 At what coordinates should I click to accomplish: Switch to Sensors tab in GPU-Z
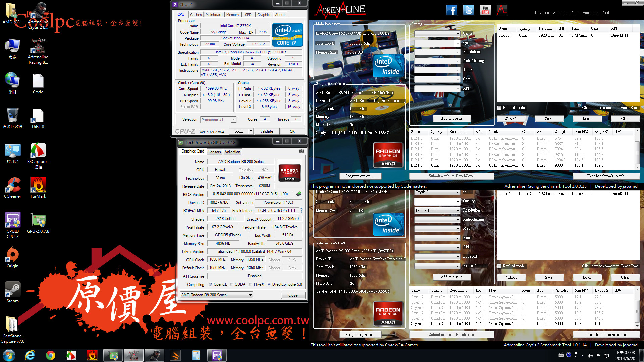click(214, 152)
